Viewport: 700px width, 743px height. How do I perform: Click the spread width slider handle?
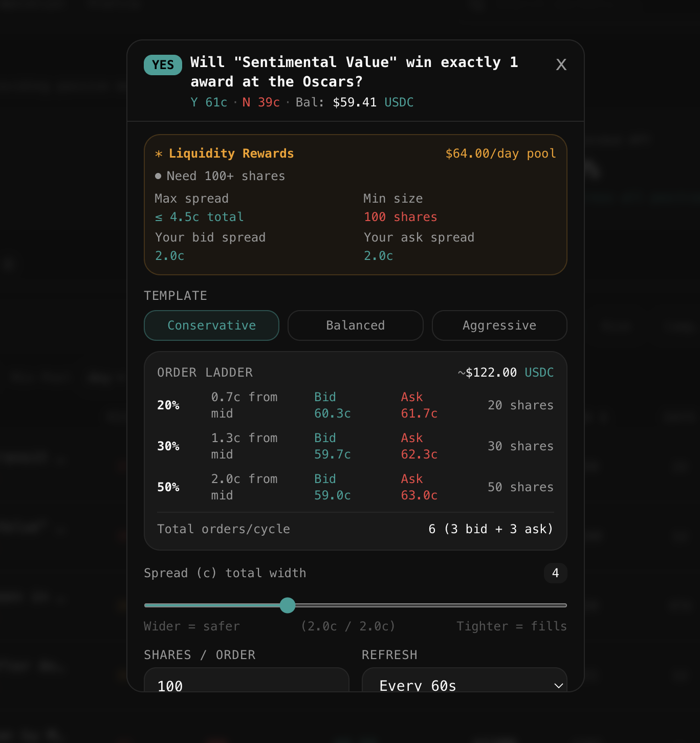pos(288,605)
